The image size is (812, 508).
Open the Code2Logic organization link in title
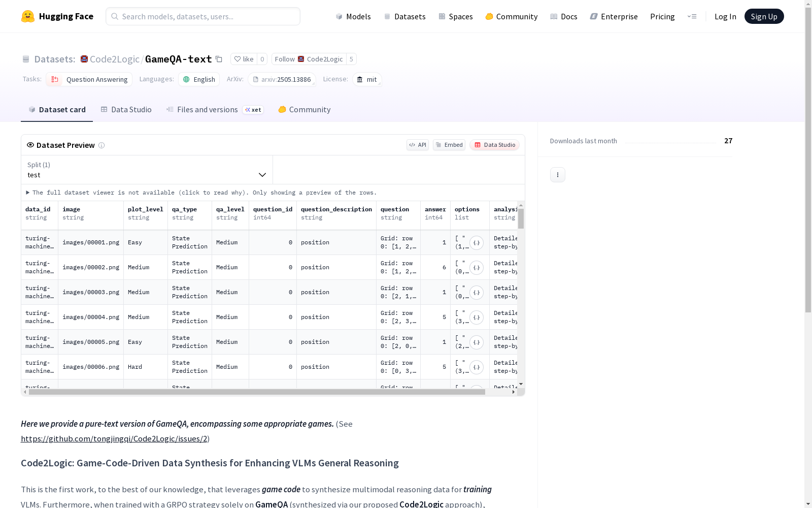[115, 59]
